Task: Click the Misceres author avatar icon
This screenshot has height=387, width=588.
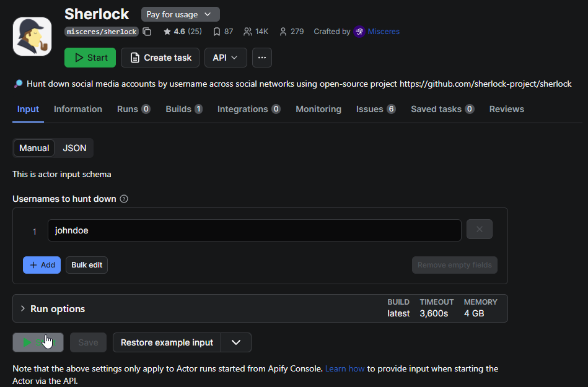Action: point(359,32)
